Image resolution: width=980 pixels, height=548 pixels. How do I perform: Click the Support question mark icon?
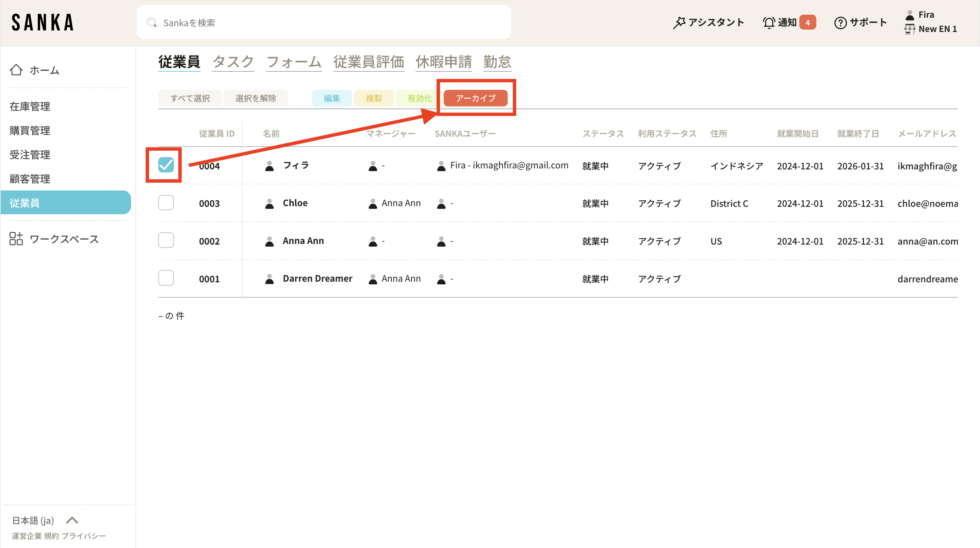pyautogui.click(x=840, y=22)
